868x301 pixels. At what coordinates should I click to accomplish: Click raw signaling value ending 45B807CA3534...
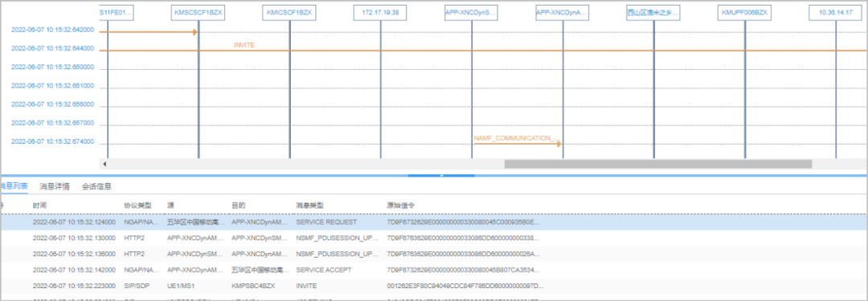click(464, 270)
